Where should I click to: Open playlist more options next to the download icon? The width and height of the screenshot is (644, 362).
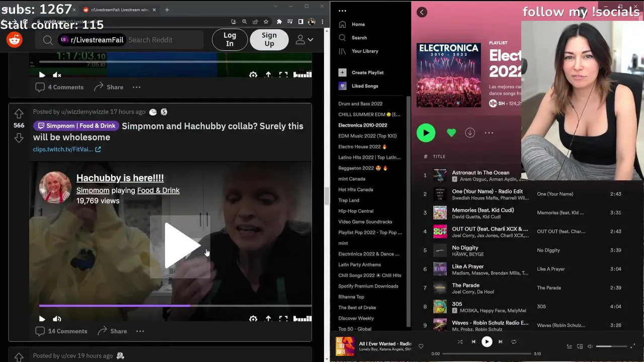pos(489,133)
